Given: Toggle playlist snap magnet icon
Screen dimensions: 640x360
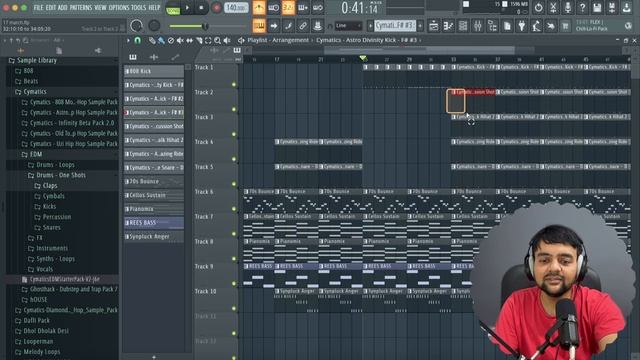Looking at the screenshot, I should pyautogui.click(x=138, y=40).
